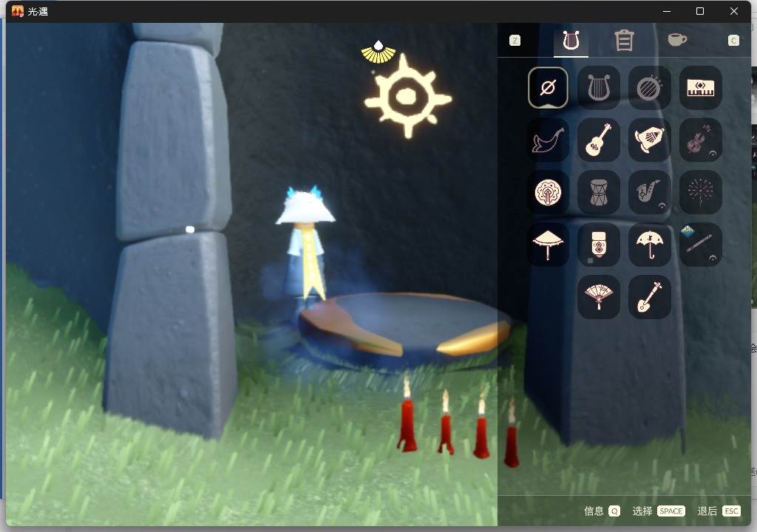Select the long-necked shamisen instrument icon
Viewport: 757px width, 532px height.
tap(649, 297)
